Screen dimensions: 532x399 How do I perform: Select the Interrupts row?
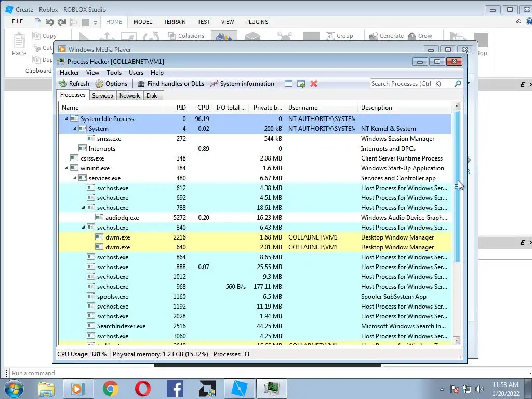coord(255,148)
